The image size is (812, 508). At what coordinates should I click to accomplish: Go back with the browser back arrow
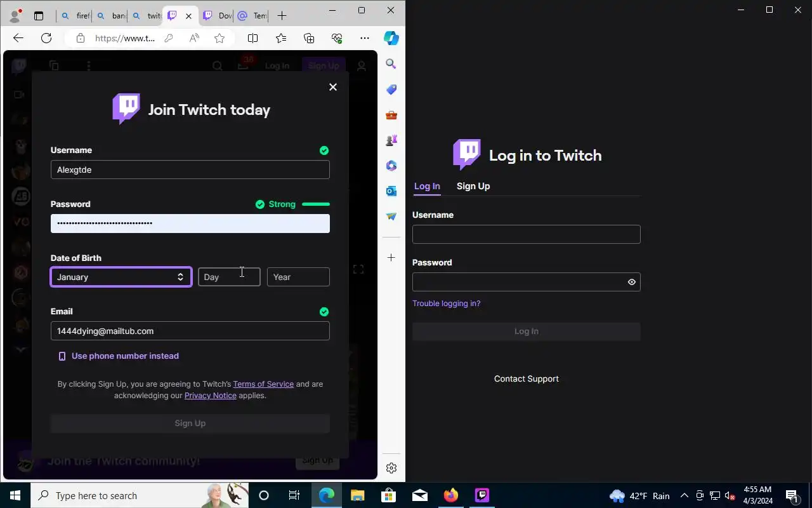pos(18,38)
